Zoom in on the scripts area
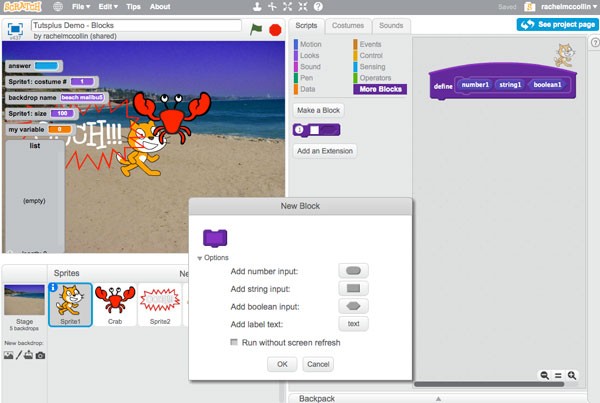600x403 pixels. click(x=572, y=375)
